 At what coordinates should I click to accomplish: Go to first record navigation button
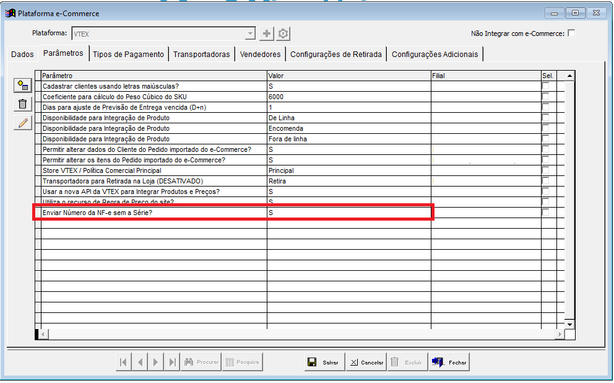coord(123,362)
